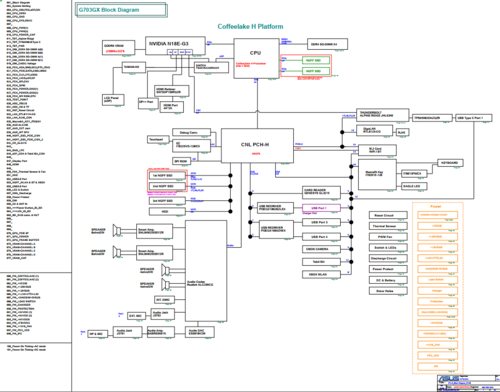Select the 1st NGFF SSD block
The width and height of the screenshot is (500, 392).
tap(167, 175)
